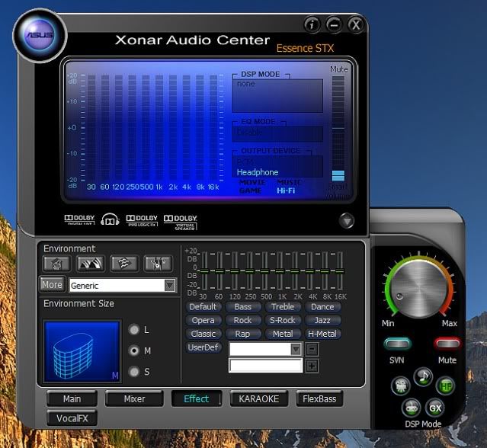Enable Music DSP mode note icon
This screenshot has width=487, height=448.
423,376
